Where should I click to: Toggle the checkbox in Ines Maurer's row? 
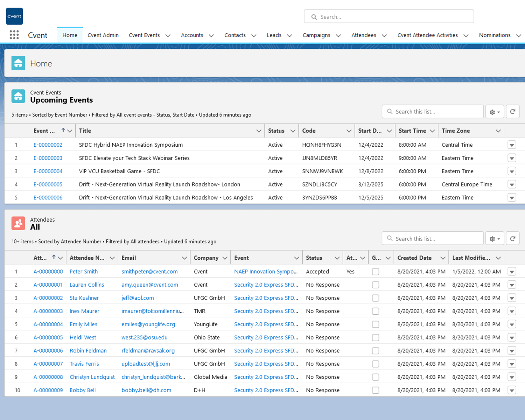[376, 311]
